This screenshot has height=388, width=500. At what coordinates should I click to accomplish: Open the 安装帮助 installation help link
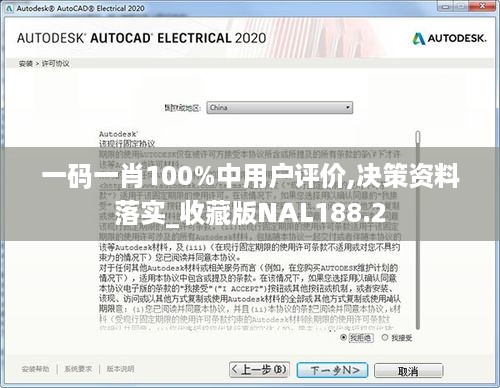tap(35, 369)
